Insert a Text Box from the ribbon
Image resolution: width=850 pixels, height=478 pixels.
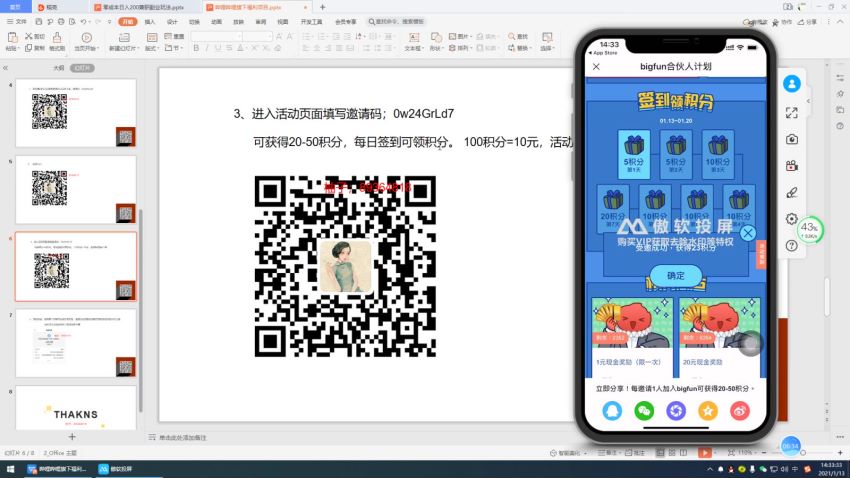[x=414, y=37]
